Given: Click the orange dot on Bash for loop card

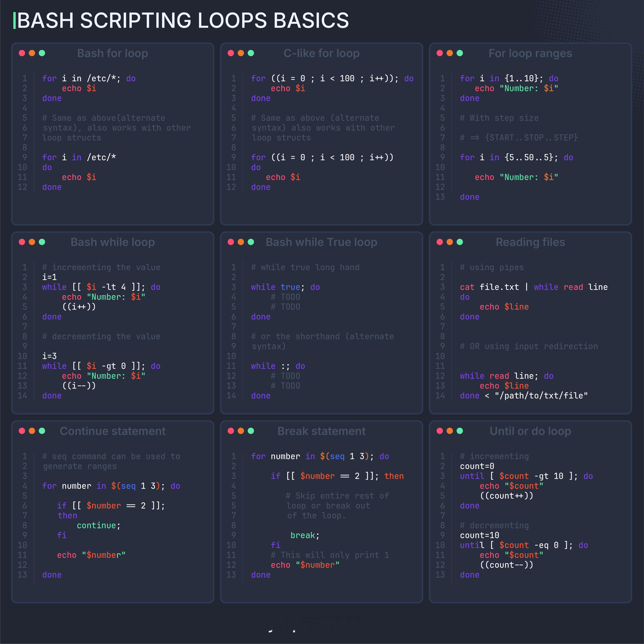Looking at the screenshot, I should point(32,53).
